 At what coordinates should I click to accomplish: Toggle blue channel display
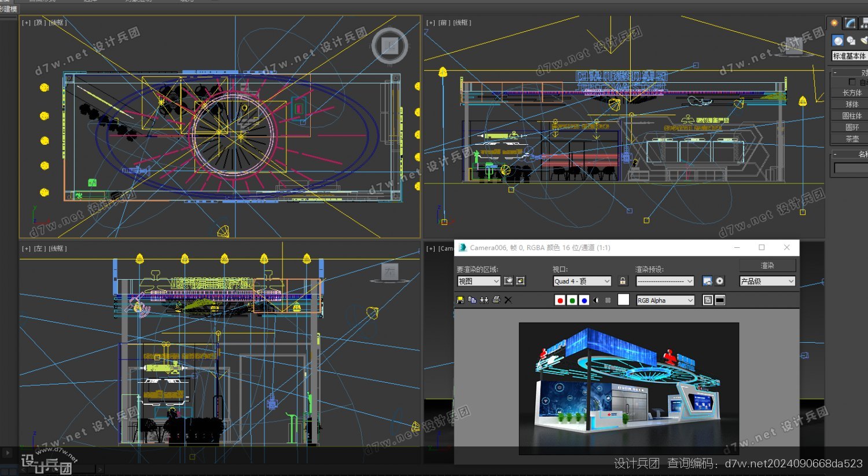click(x=584, y=300)
